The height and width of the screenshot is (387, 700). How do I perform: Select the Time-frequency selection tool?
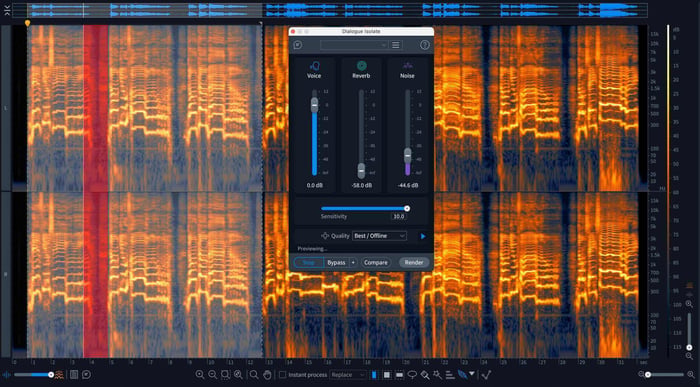[387, 375]
